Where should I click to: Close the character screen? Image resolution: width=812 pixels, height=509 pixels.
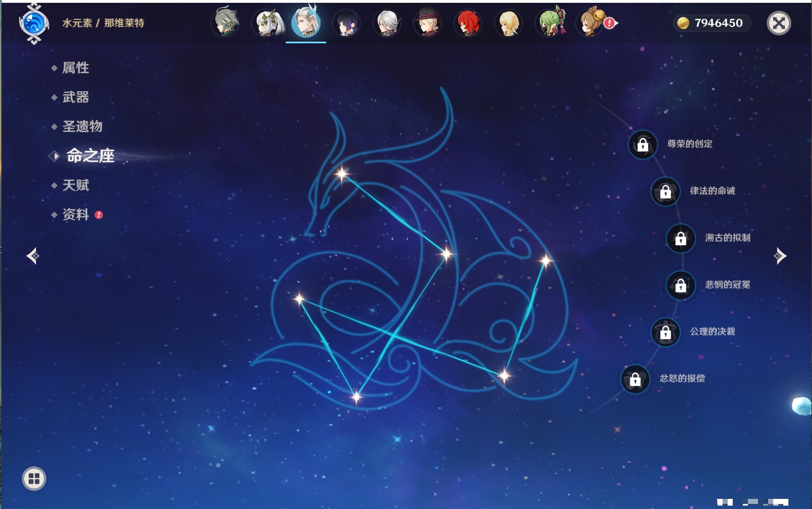(779, 23)
